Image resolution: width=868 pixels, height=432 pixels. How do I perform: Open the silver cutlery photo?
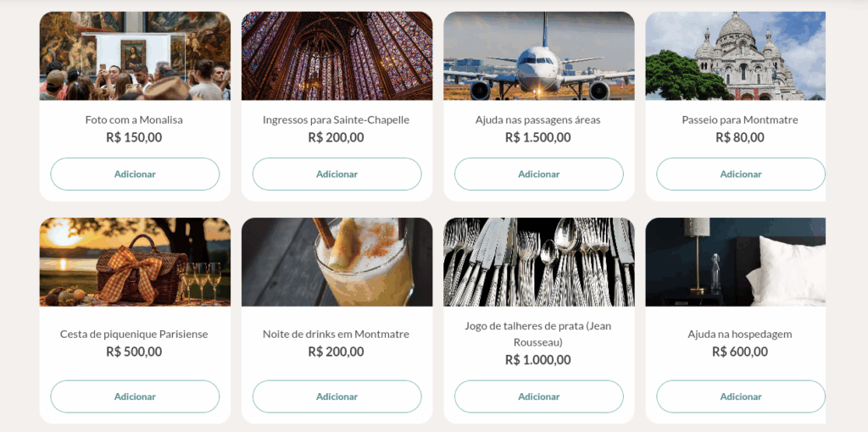click(x=538, y=262)
